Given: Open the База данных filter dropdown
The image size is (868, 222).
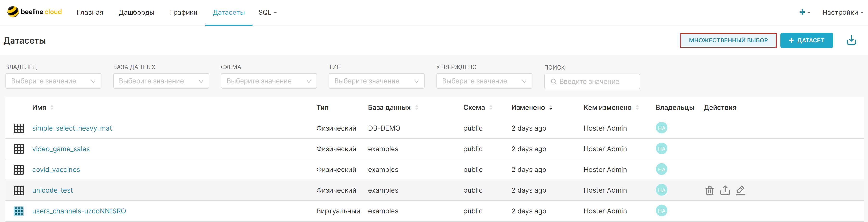Looking at the screenshot, I should coord(161,81).
